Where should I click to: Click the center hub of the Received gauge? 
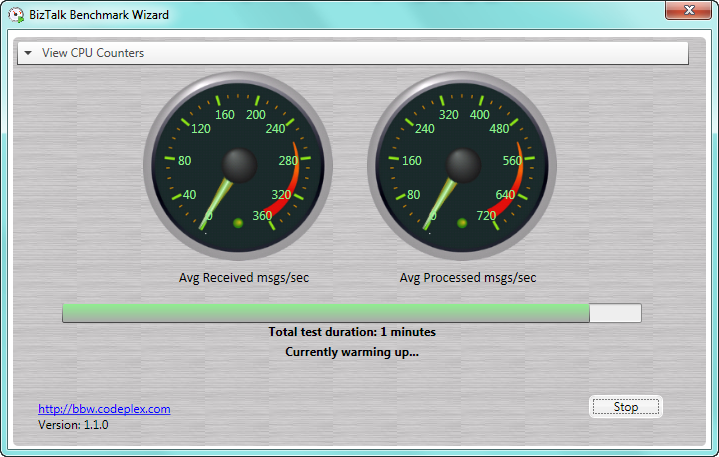[x=239, y=164]
